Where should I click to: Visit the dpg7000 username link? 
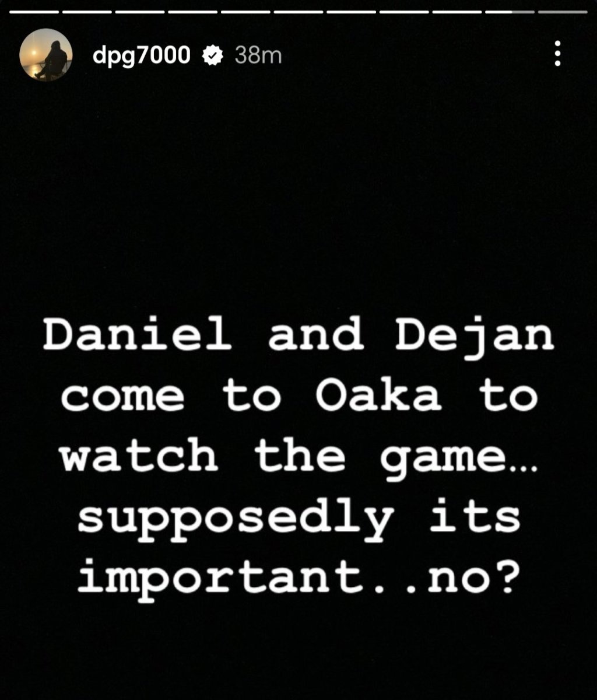point(142,56)
